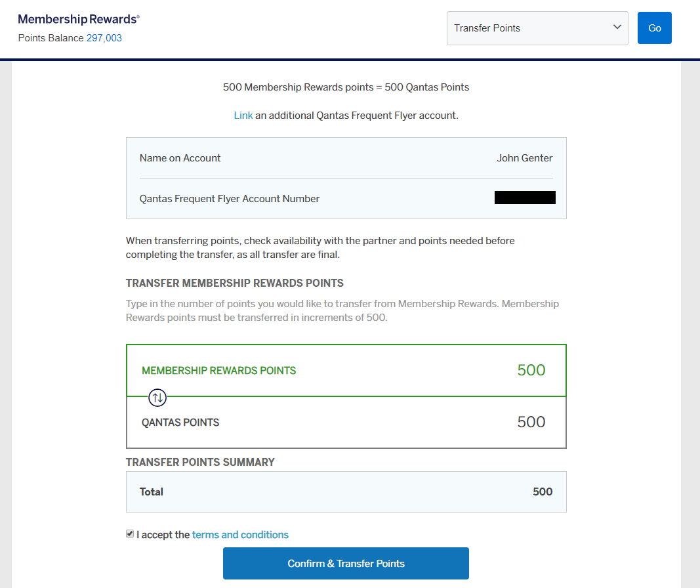The width and height of the screenshot is (700, 588).
Task: Click the chevron arrow in Transfer Points dropdown
Action: click(x=617, y=28)
